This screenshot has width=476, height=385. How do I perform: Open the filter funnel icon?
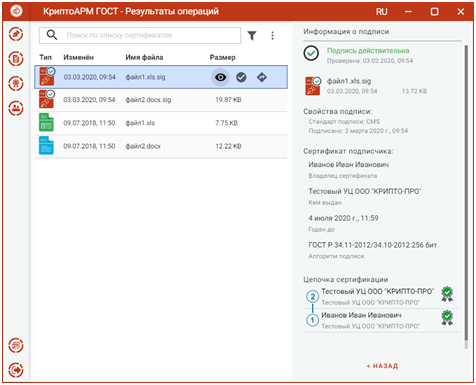point(252,35)
